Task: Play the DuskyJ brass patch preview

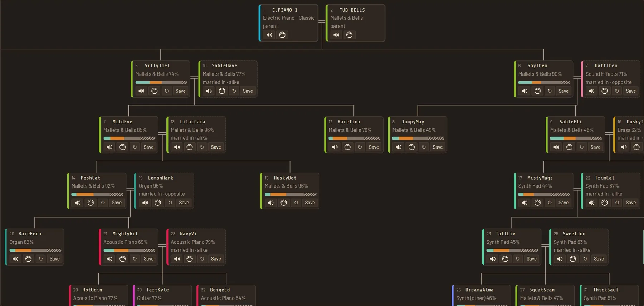Action: (x=624, y=147)
